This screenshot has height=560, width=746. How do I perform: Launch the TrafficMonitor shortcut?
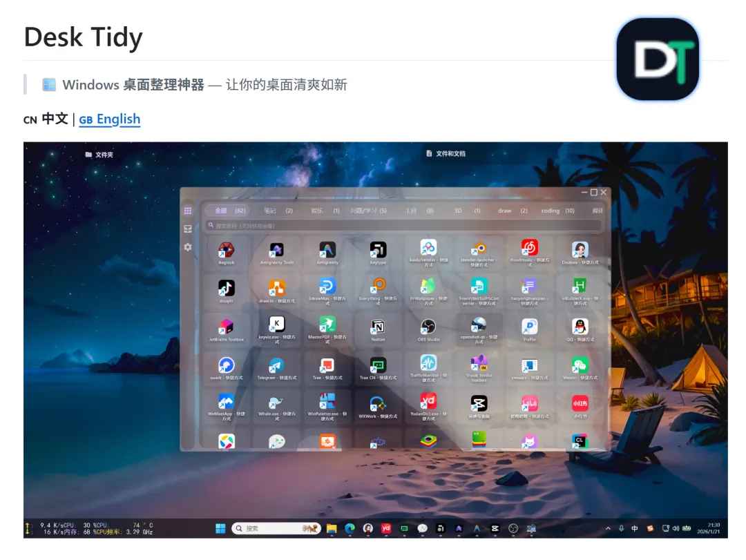429,363
